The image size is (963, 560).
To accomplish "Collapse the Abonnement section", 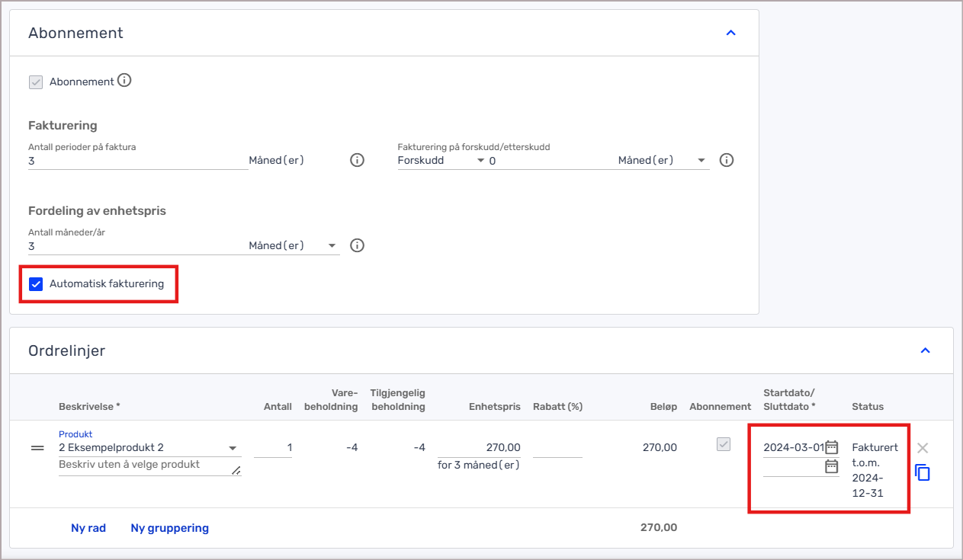I will 730,33.
